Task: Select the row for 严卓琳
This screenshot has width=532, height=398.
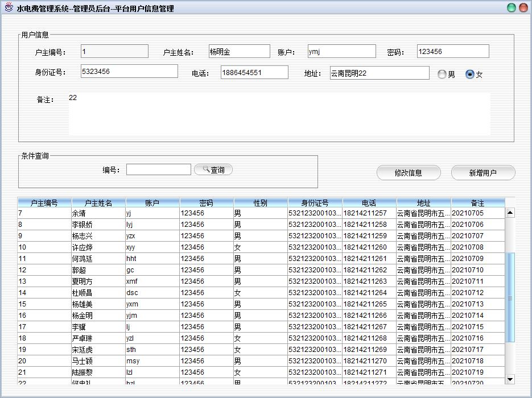Action: (261, 338)
